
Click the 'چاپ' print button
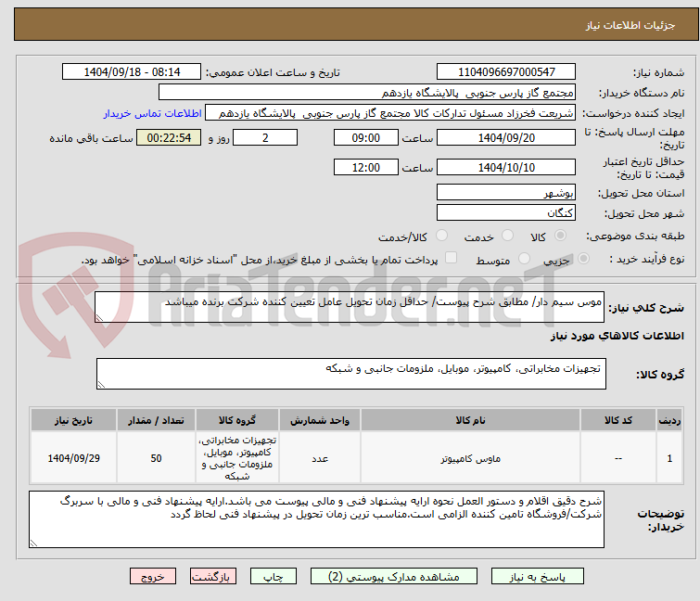[x=274, y=577]
